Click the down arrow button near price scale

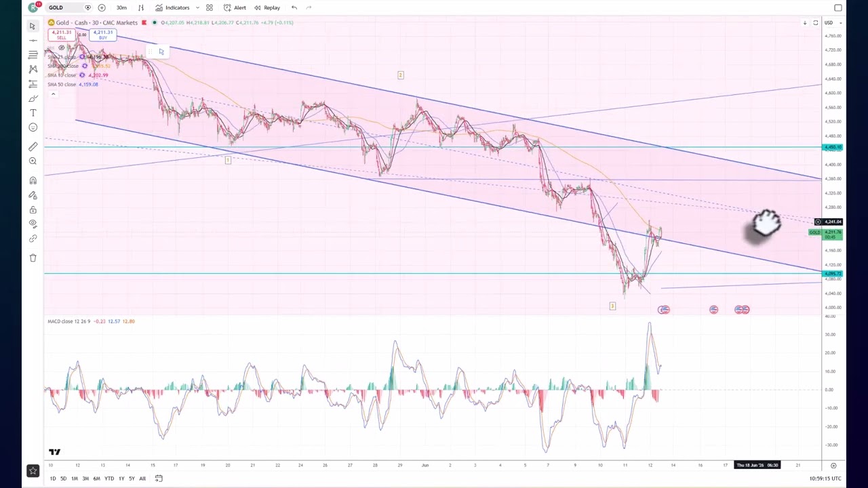point(805,22)
